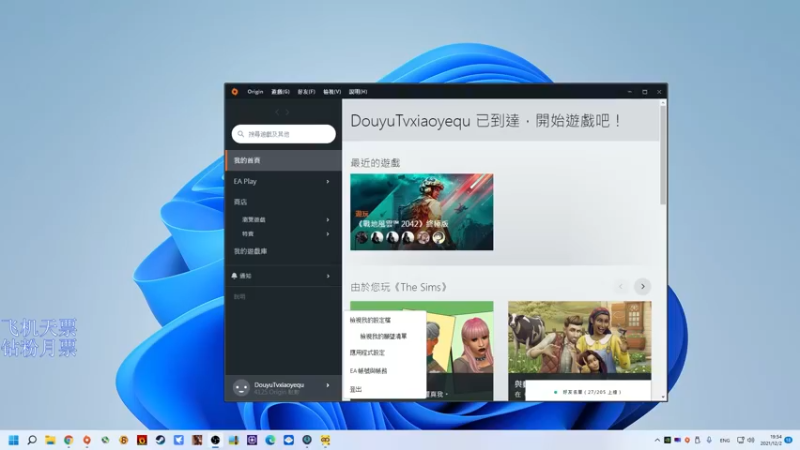Click the DouyuTvxiaoyequ username in sidebar
This screenshot has height=450, width=800.
point(279,385)
